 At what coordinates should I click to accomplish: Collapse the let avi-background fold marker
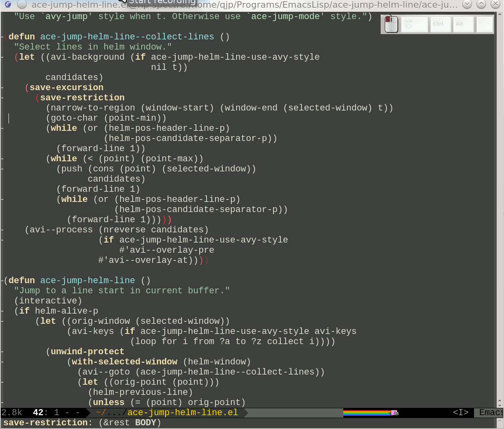2,57
